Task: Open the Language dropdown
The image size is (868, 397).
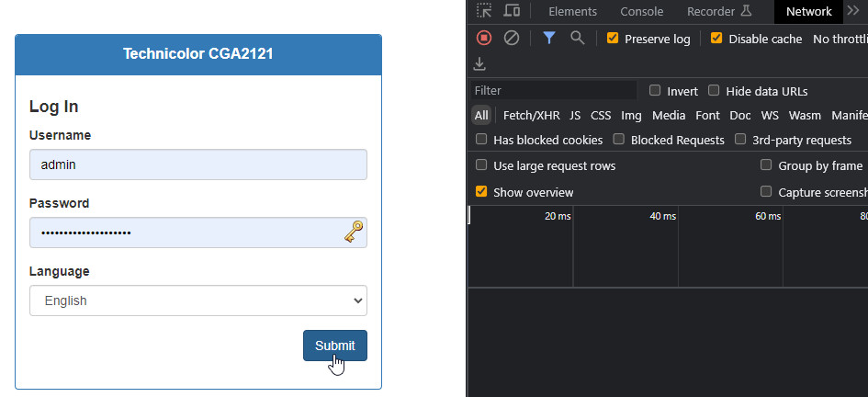Action: tap(198, 301)
